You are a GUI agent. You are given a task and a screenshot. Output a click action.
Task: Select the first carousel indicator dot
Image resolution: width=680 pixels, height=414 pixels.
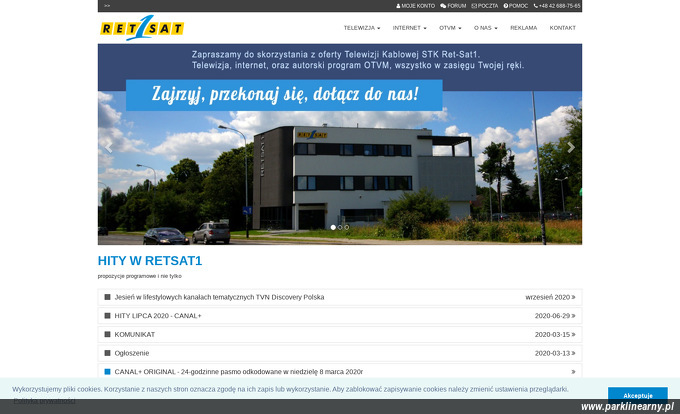(333, 227)
